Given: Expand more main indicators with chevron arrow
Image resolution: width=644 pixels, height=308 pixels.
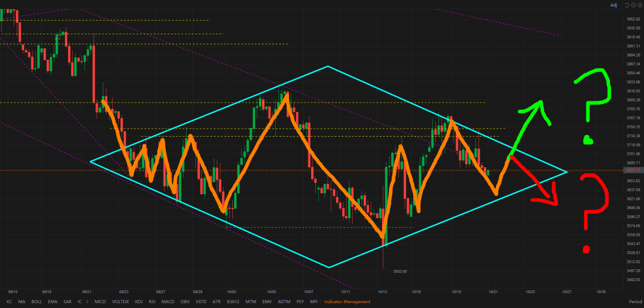Looking at the screenshot, I should click(87, 302).
